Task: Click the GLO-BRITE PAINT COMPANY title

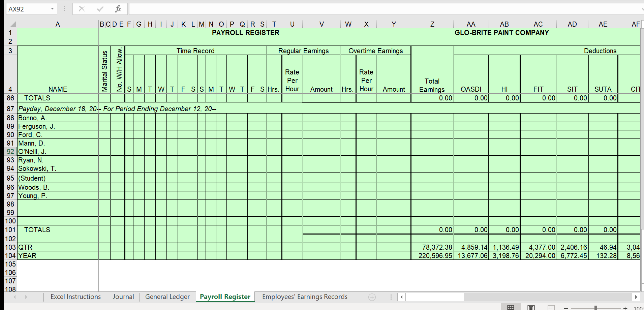Action: click(501, 33)
